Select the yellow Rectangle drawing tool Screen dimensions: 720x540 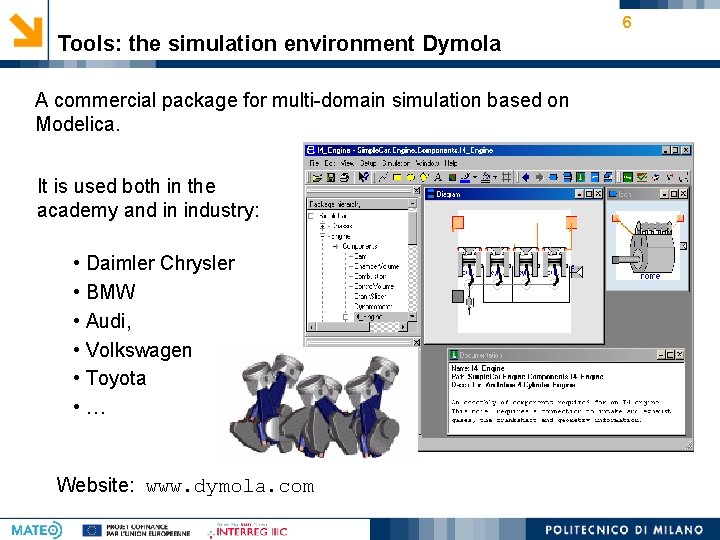tap(397, 177)
